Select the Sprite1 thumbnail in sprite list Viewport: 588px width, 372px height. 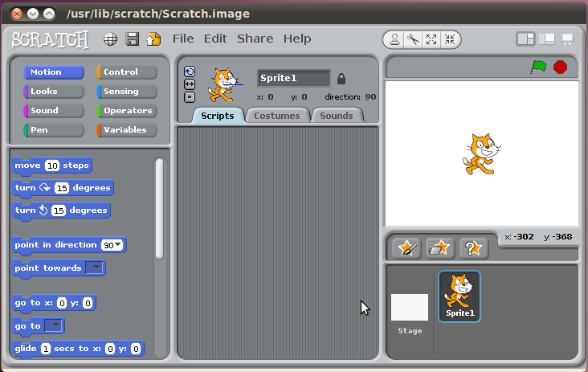click(x=459, y=296)
